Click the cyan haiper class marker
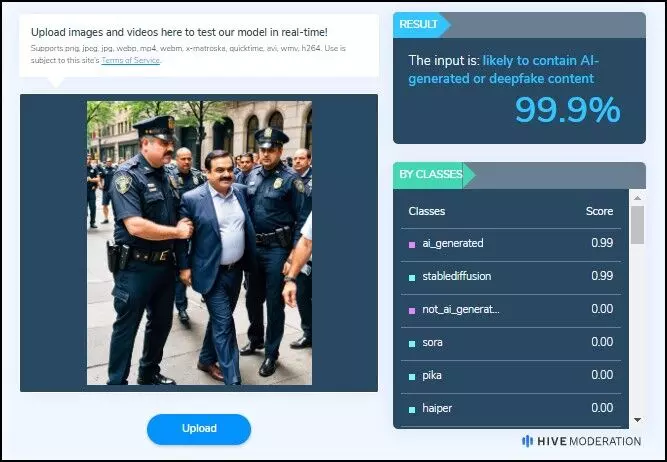The width and height of the screenshot is (667, 462). [412, 410]
